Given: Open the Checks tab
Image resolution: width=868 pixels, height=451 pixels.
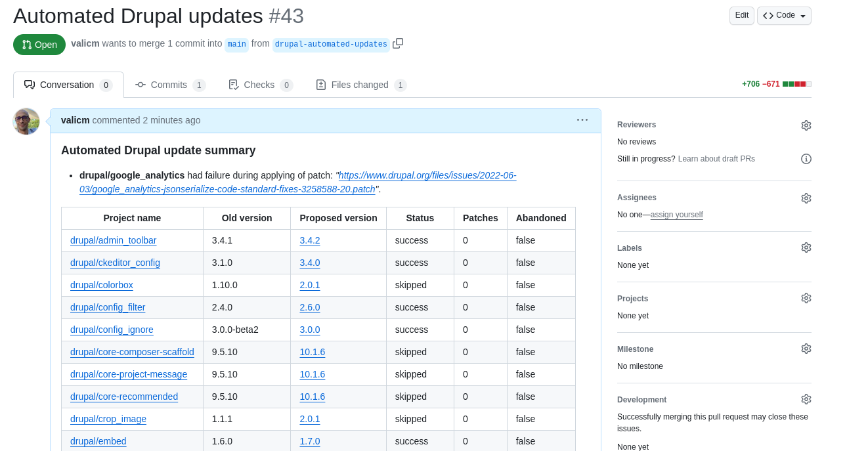Looking at the screenshot, I should [x=261, y=85].
